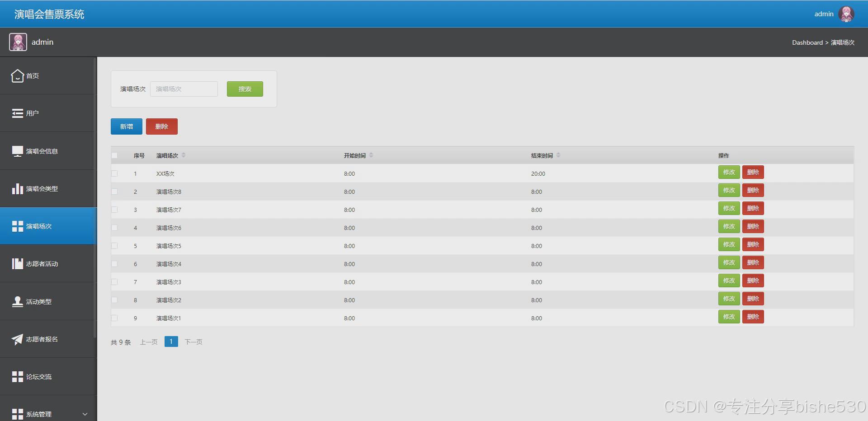Click the book icon beside 志愿者活动
The image size is (868, 421).
pos(18,264)
